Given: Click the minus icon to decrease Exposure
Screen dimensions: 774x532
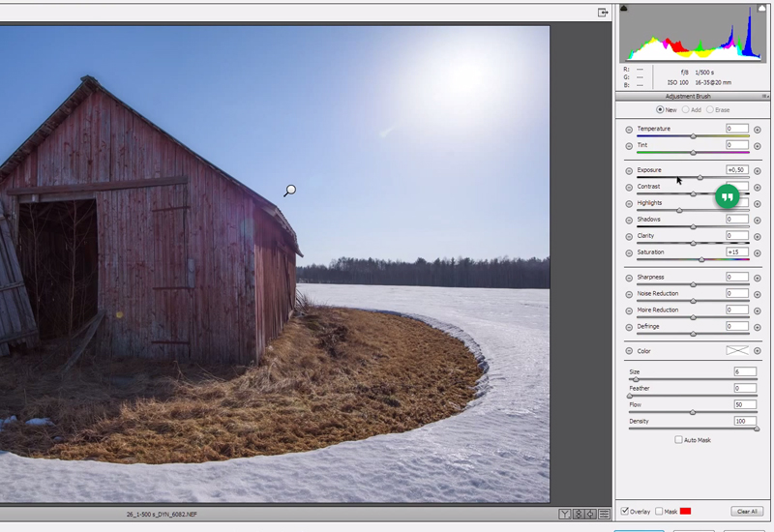Looking at the screenshot, I should [x=629, y=171].
